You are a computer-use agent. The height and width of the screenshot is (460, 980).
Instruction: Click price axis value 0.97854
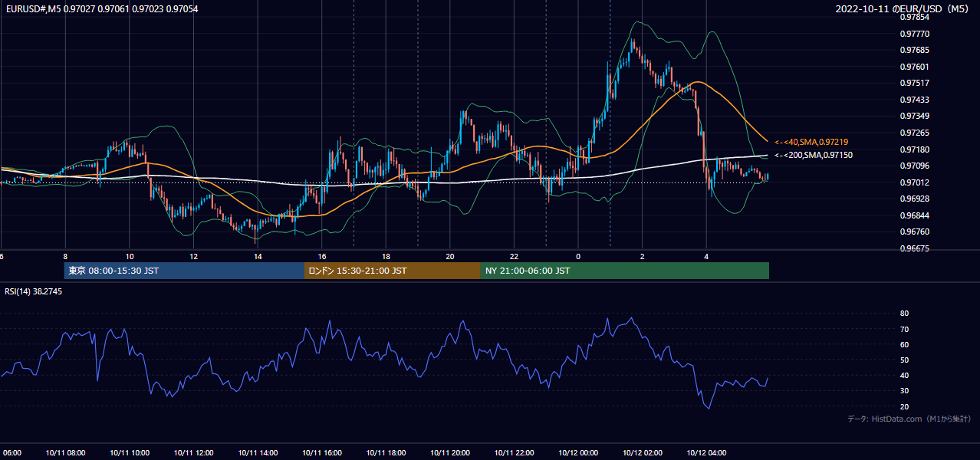(914, 17)
